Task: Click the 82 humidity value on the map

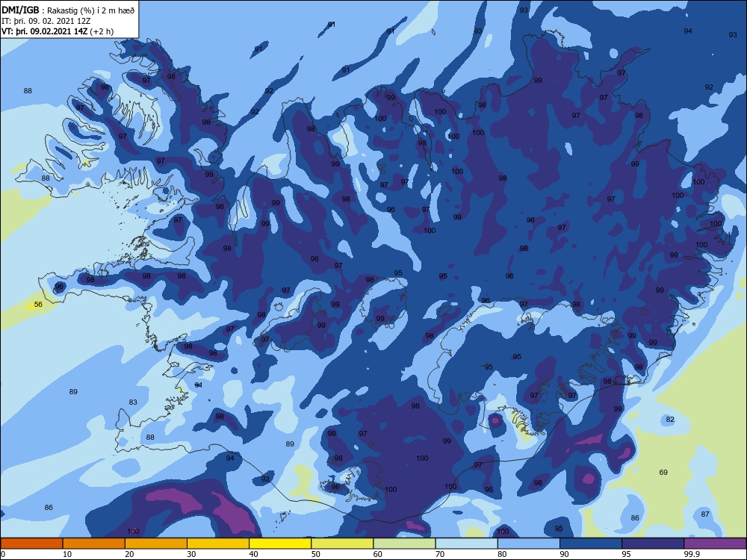Action: 670,420
